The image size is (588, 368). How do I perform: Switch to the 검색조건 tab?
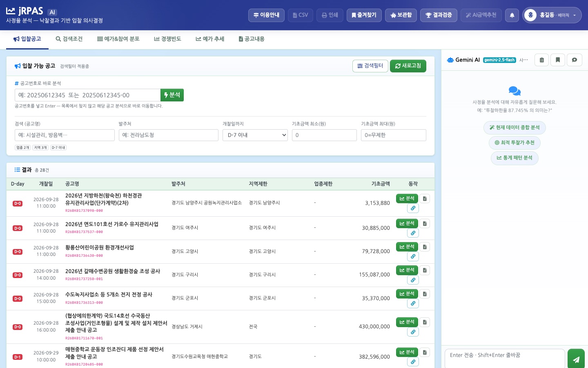(x=69, y=39)
